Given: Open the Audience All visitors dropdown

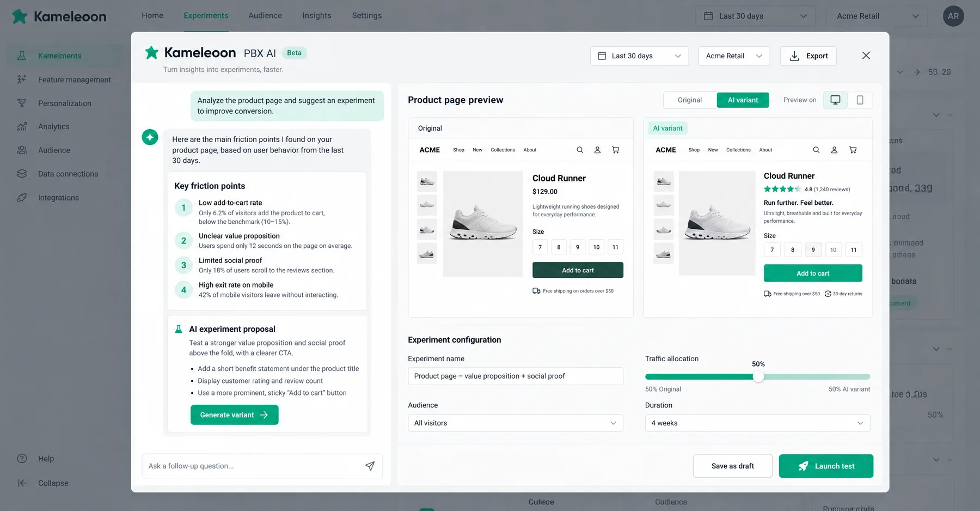Looking at the screenshot, I should pos(515,423).
